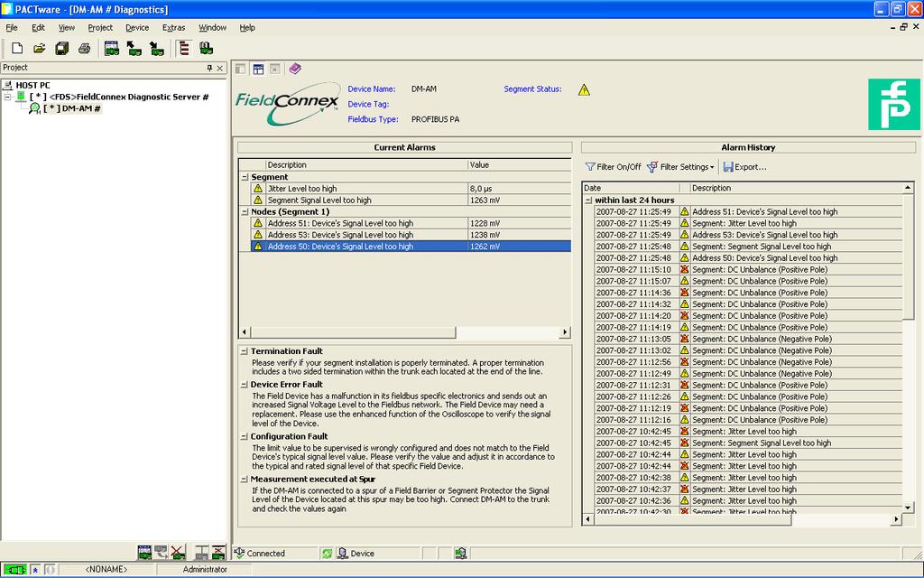Click upload-from-device arrow icon
924x578 pixels.
[x=134, y=49]
